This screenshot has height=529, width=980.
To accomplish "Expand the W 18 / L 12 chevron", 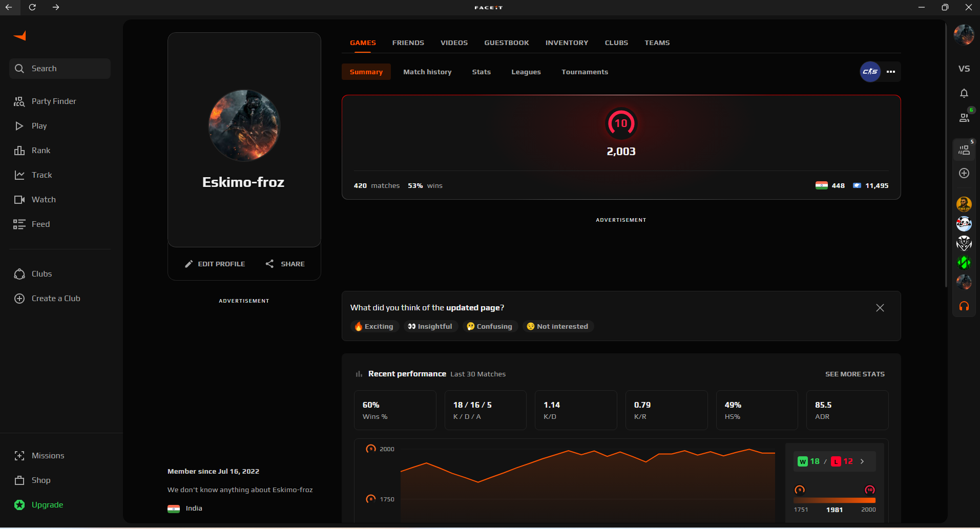I will (862, 461).
